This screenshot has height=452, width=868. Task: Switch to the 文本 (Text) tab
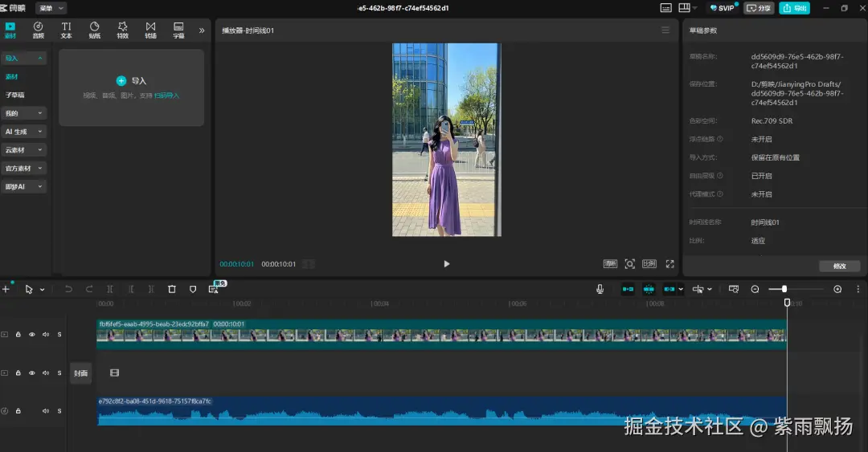click(x=66, y=30)
